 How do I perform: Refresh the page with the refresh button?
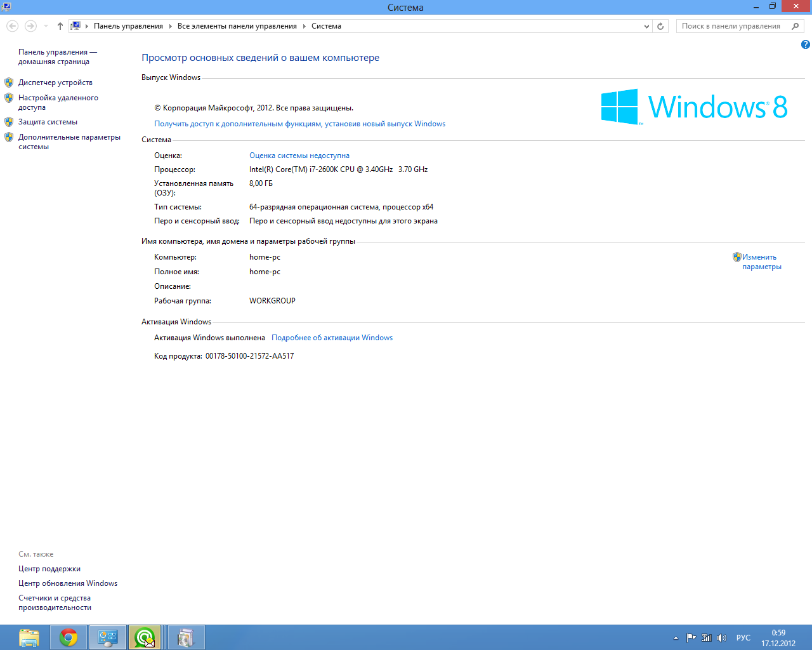(x=660, y=26)
